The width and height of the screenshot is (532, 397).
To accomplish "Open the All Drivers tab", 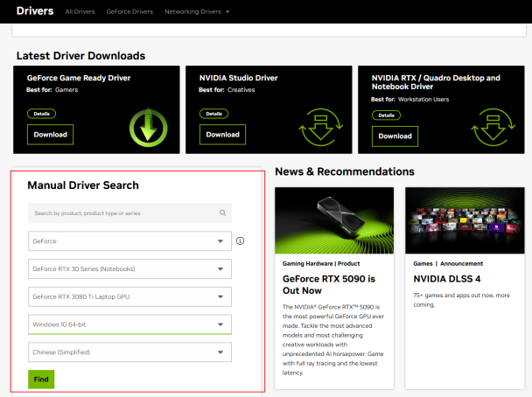I will point(80,12).
